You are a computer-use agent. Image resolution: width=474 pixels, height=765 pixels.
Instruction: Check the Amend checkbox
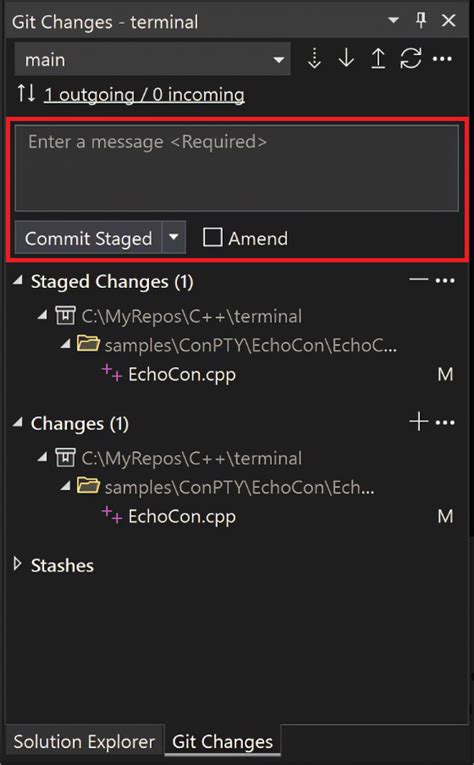pos(212,238)
